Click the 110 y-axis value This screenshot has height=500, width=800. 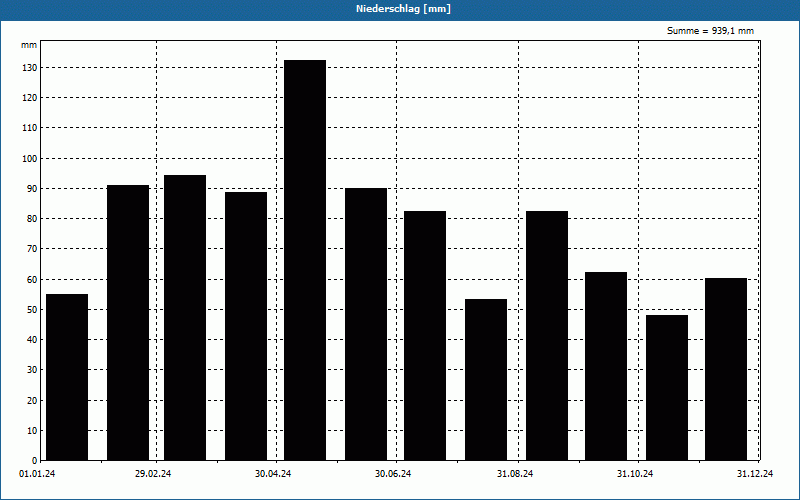[x=30, y=128]
